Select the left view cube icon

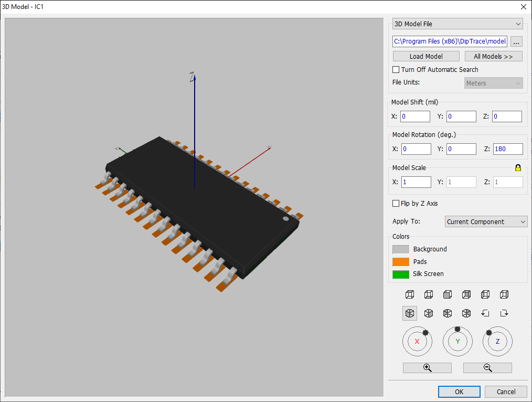pos(485,294)
